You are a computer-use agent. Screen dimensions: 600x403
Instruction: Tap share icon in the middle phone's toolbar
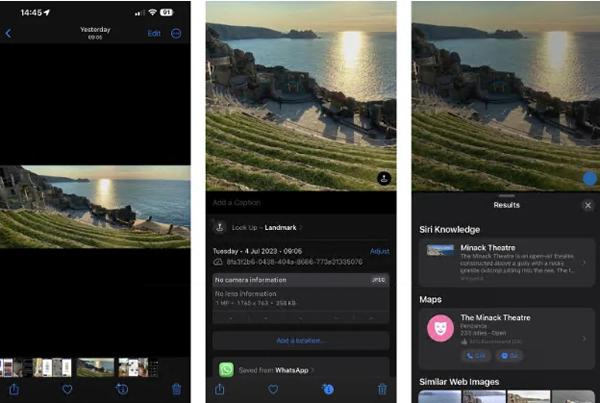click(x=218, y=389)
